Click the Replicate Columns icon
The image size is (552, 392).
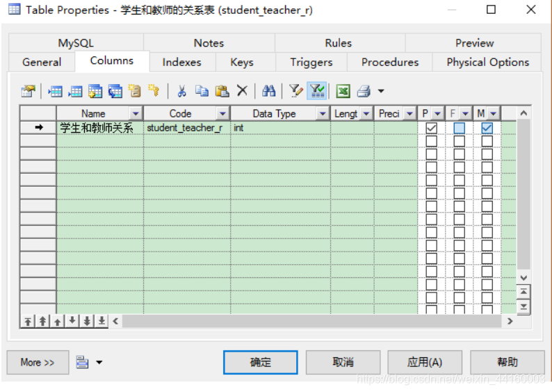pos(115,91)
